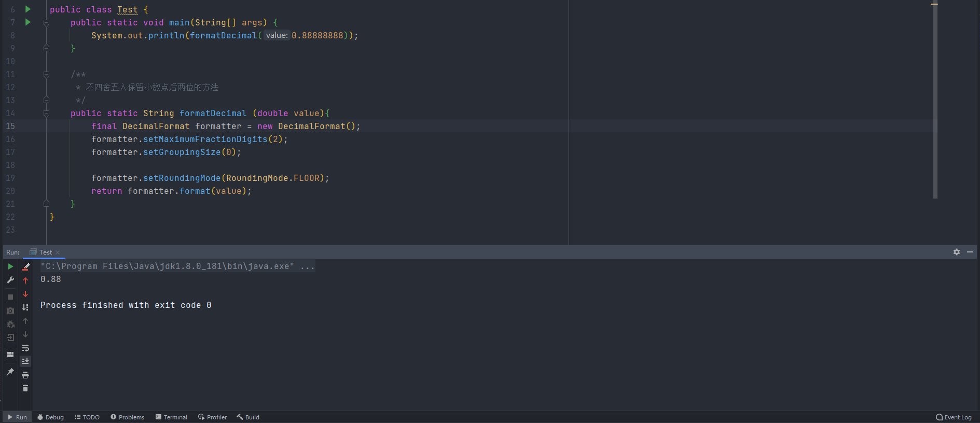Screen dimensions: 980x423
Task: Toggle scroll to end of console output
Action: pos(25,361)
